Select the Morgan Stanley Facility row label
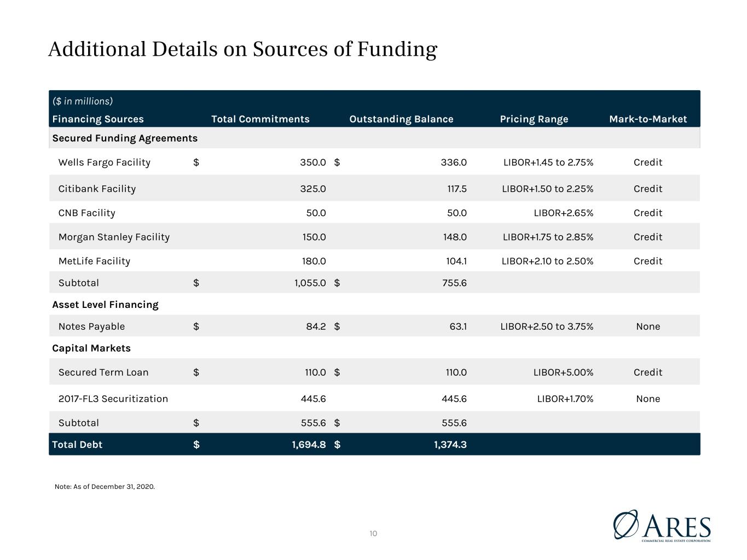The height and width of the screenshot is (560, 747). coord(114,237)
